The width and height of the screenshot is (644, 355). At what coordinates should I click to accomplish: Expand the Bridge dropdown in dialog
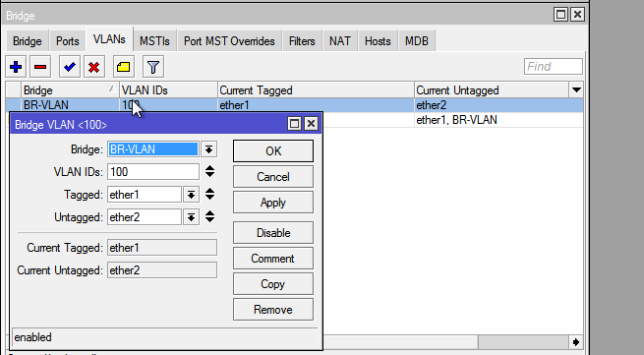208,149
